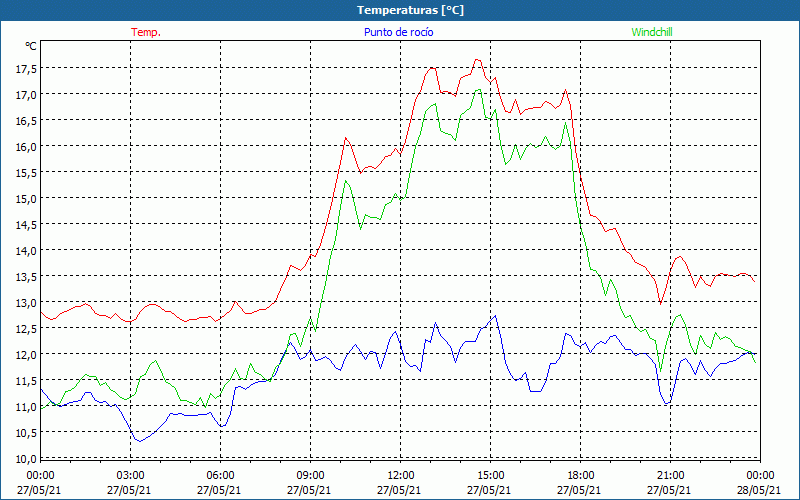This screenshot has height=500, width=800.
Task: Click the 12,0 y-axis value
Action: coord(25,356)
